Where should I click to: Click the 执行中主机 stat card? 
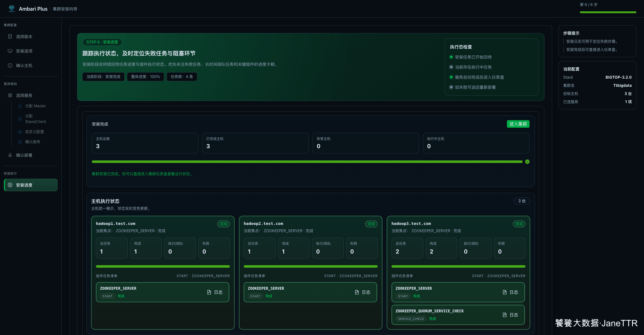click(x=476, y=143)
